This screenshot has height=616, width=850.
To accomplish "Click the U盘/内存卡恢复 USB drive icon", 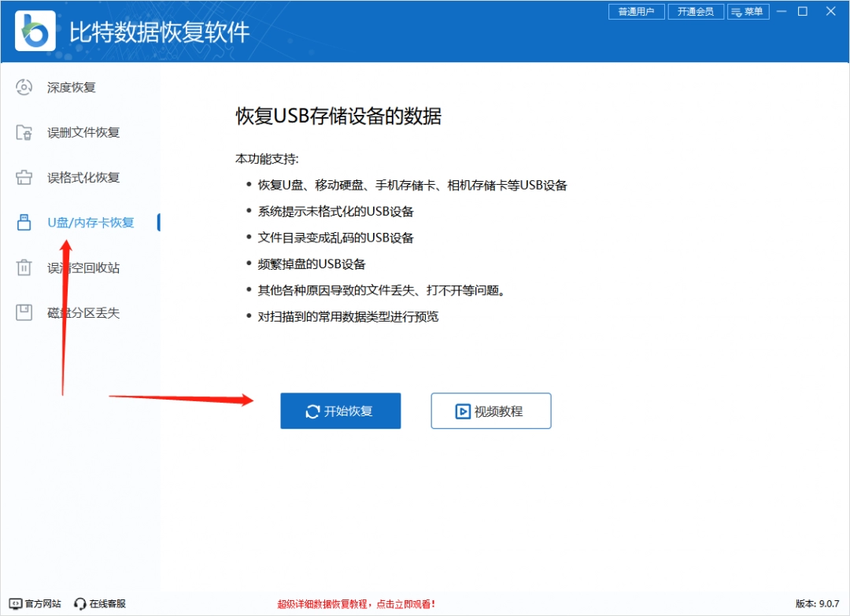I will click(24, 222).
